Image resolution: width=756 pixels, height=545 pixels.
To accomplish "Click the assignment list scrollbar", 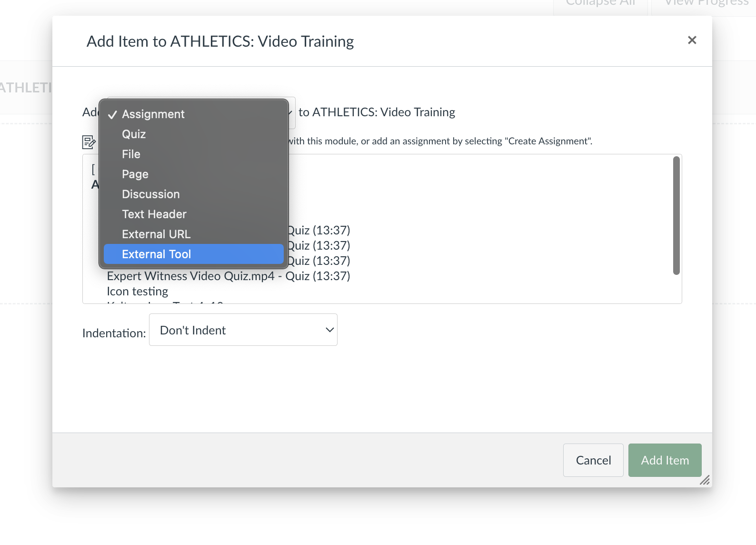I will pos(676,215).
